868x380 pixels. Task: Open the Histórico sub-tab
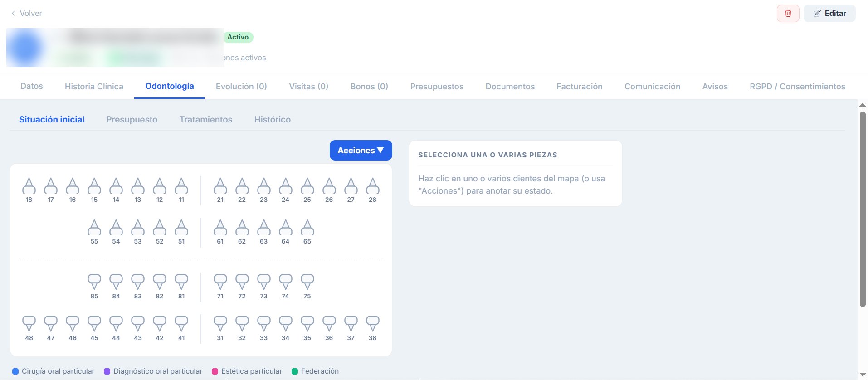273,119
